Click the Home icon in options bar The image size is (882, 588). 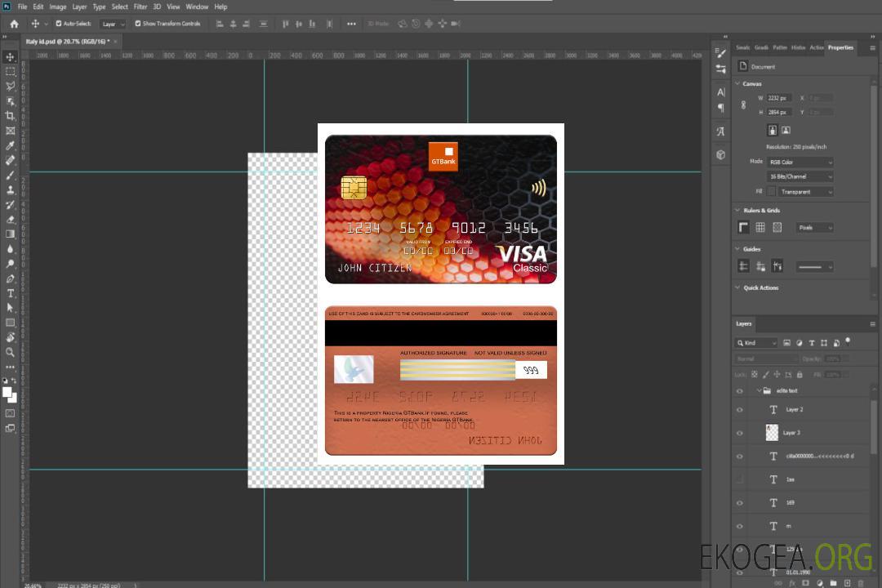(x=14, y=24)
